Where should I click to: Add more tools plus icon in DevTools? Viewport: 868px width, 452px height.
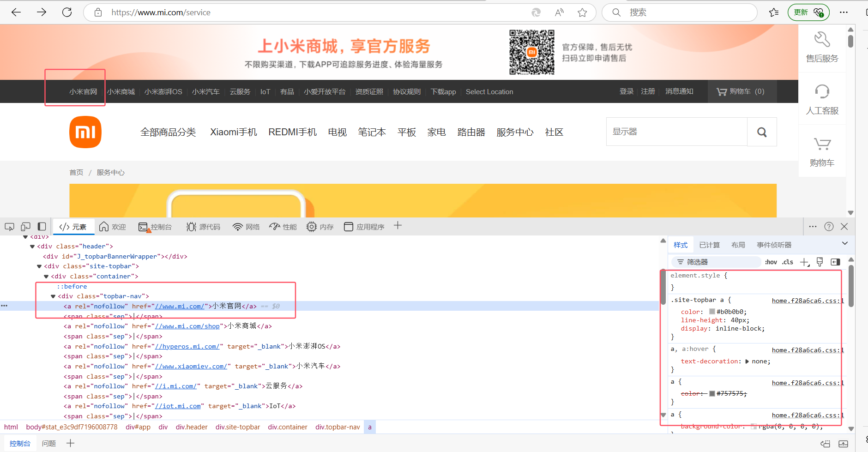pyautogui.click(x=398, y=226)
